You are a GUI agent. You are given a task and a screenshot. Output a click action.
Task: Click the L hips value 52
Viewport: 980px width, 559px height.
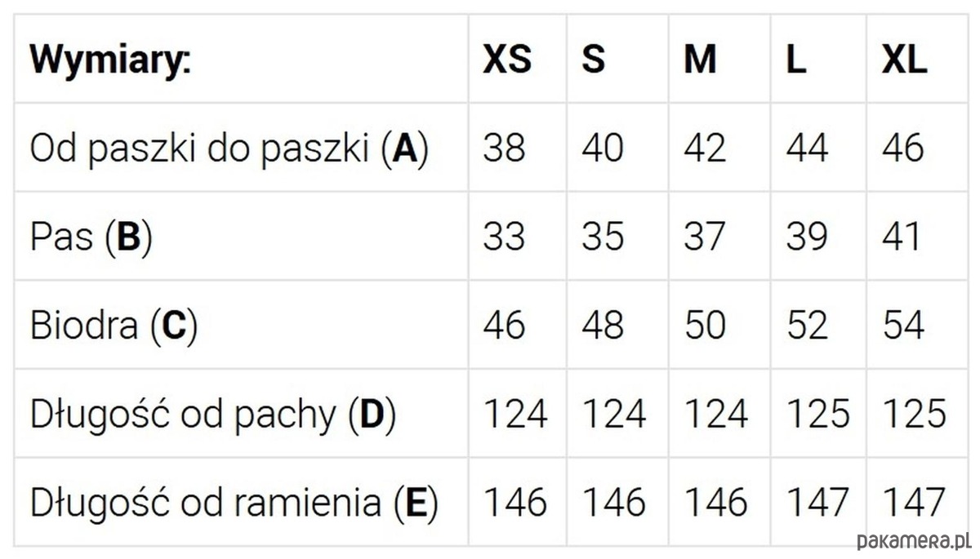pos(807,325)
